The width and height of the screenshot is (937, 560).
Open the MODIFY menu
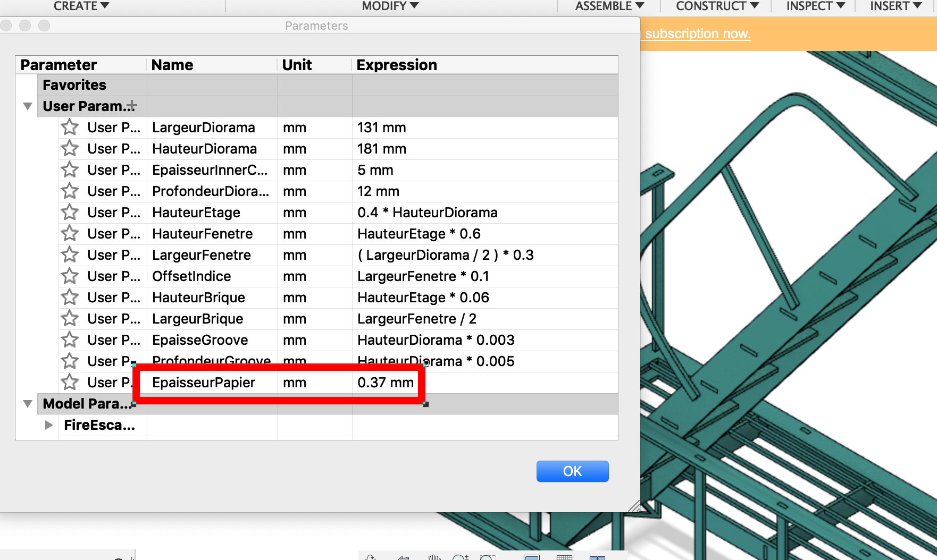coord(390,6)
